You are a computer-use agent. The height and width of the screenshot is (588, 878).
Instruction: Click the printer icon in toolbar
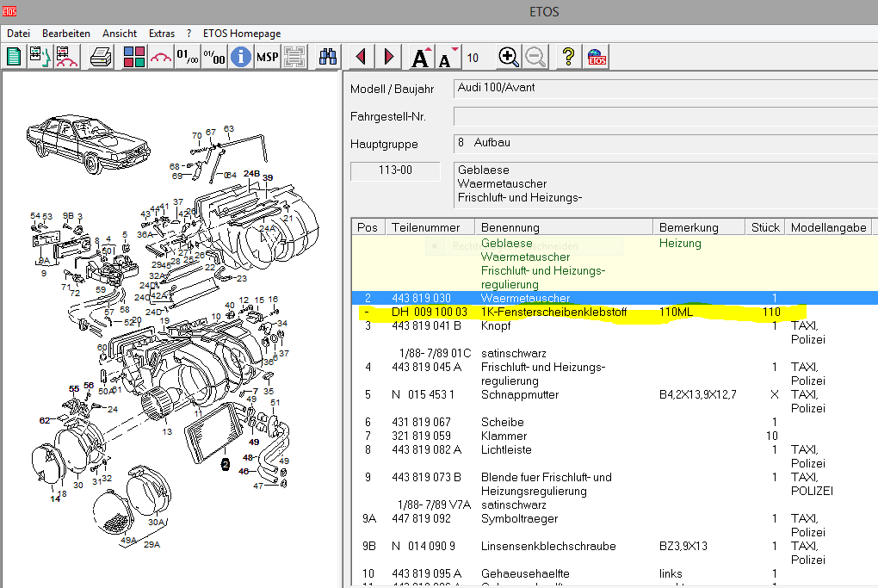pyautogui.click(x=102, y=58)
